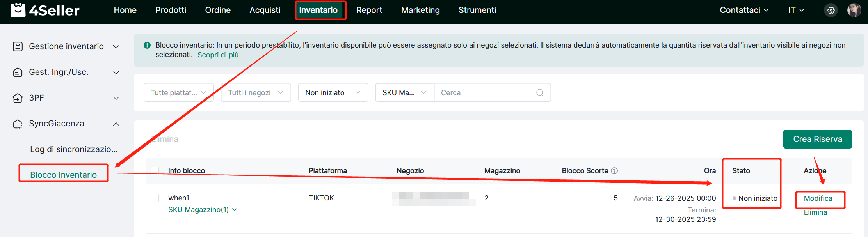The image size is (868, 237).
Task: Click the SyncGiacenza sidebar icon
Action: click(18, 124)
